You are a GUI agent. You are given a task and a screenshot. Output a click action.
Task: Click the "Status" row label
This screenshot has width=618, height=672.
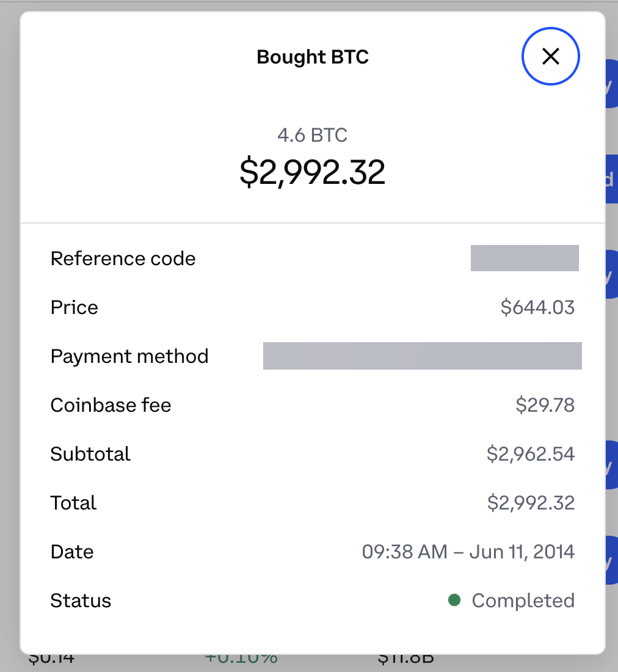tap(81, 601)
